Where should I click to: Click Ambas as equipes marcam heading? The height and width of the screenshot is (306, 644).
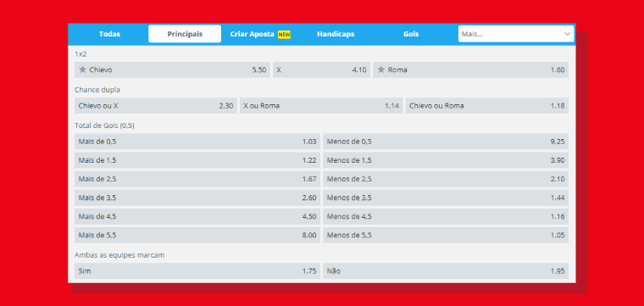point(119,255)
